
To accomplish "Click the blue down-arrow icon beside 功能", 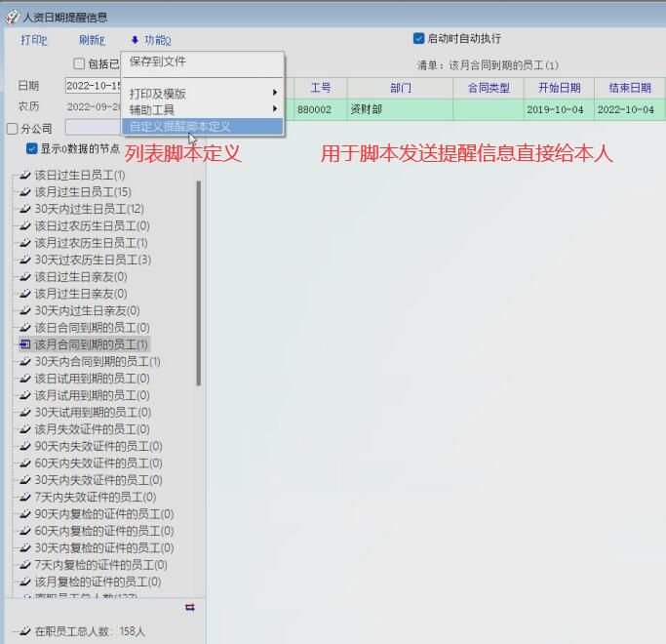I will pos(135,40).
